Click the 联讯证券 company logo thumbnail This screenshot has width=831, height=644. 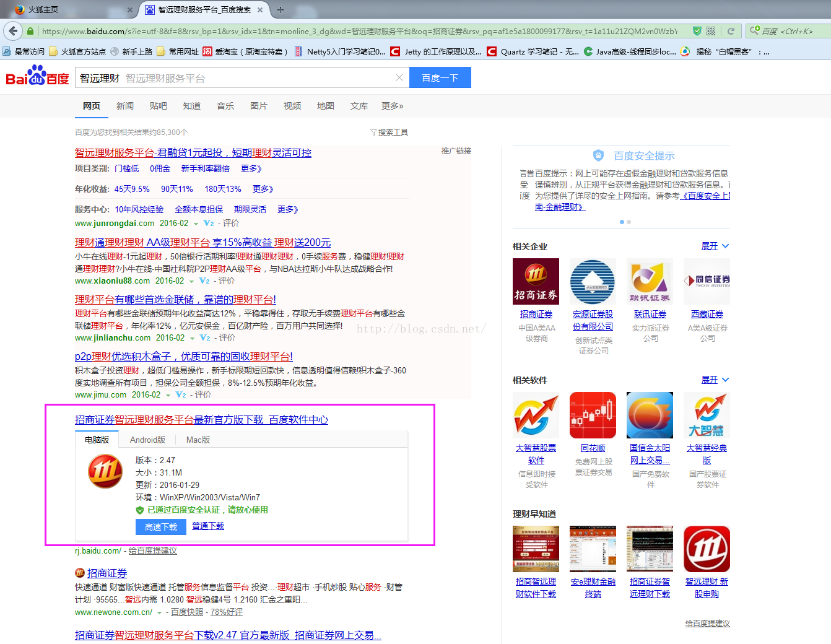pos(650,282)
